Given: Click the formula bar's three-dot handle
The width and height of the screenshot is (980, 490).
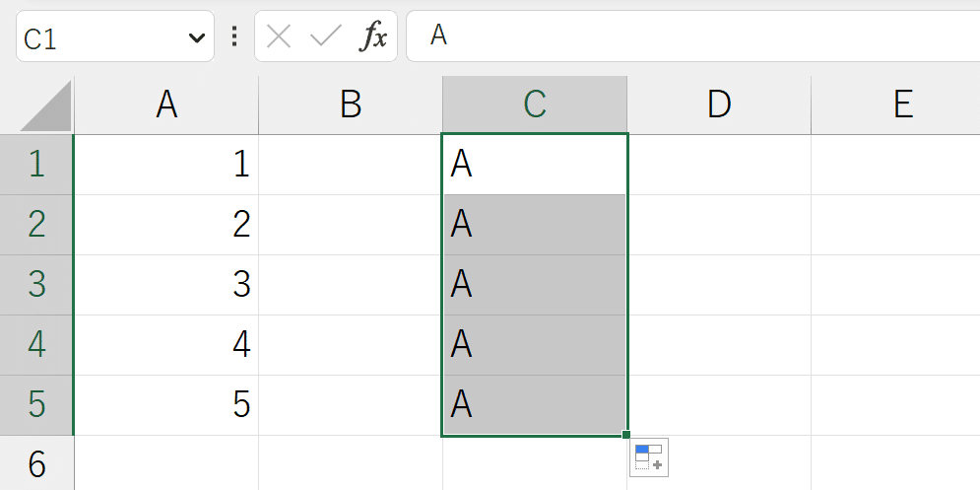Looking at the screenshot, I should [234, 36].
